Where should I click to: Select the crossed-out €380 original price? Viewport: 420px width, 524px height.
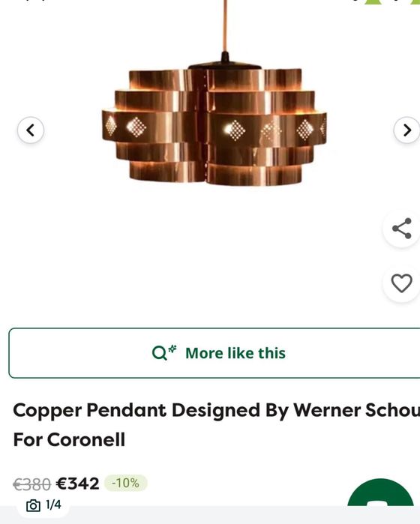click(31, 484)
